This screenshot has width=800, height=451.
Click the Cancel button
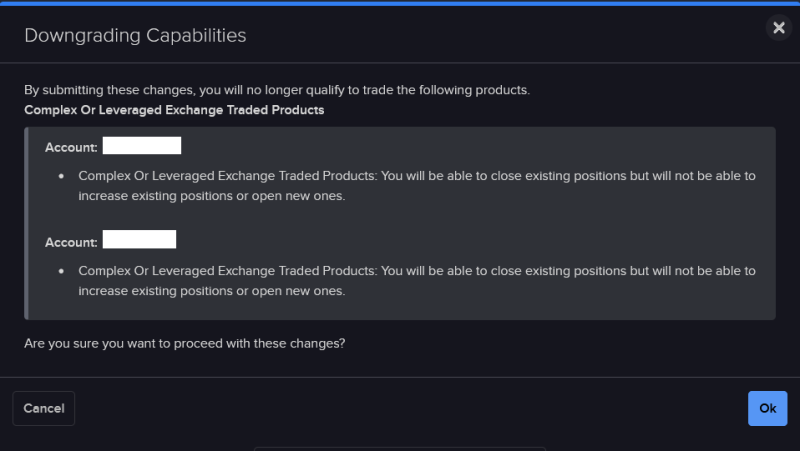(44, 408)
